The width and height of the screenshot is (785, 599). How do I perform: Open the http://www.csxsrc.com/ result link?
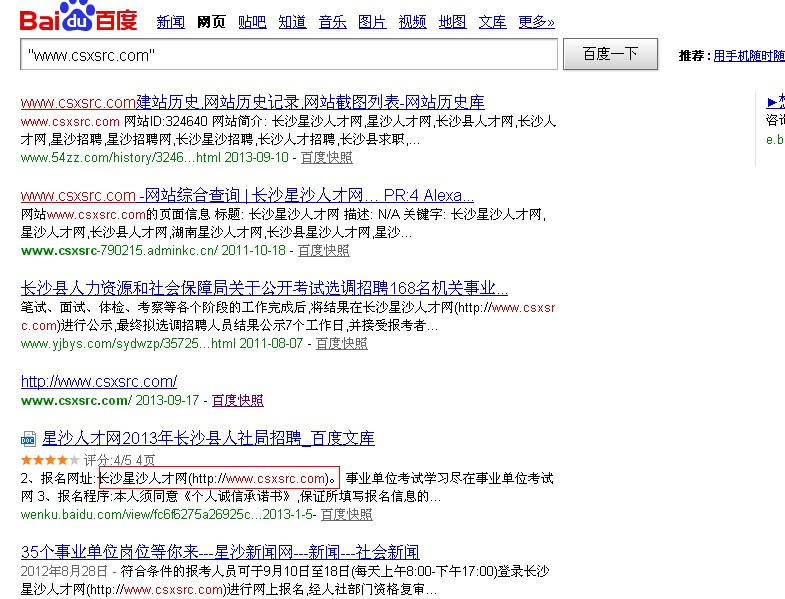point(99,382)
